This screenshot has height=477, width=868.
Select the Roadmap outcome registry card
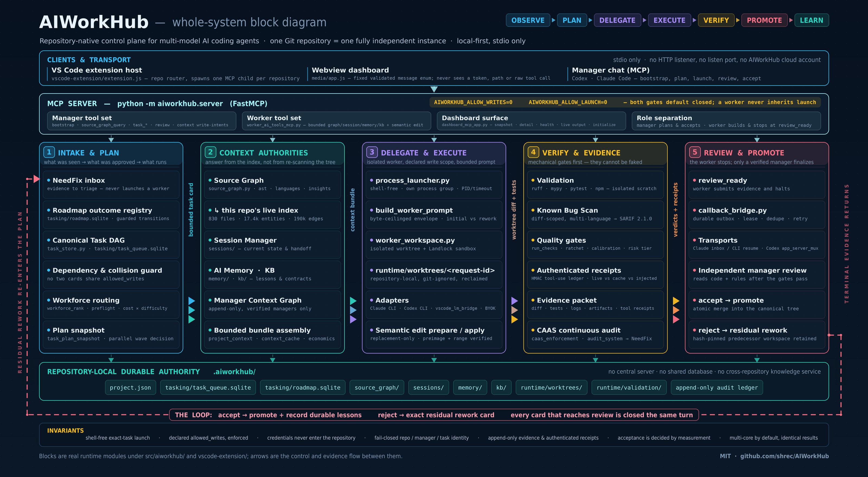coord(111,214)
